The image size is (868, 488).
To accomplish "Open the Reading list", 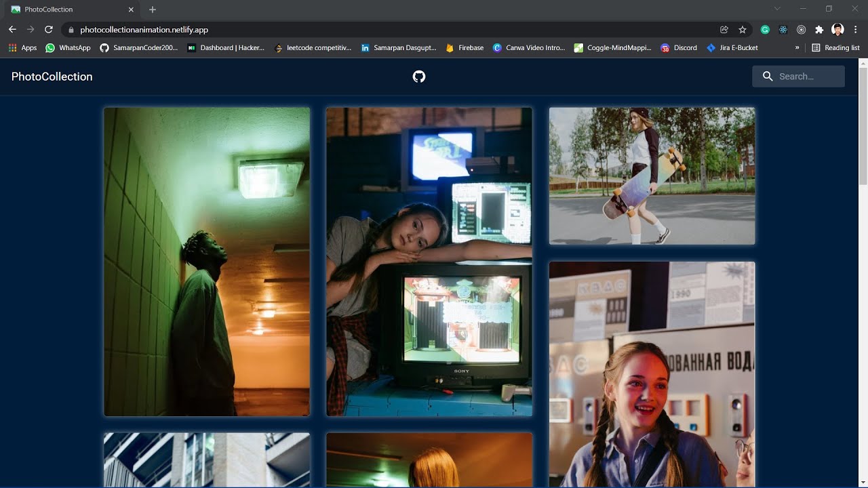I will coord(835,48).
